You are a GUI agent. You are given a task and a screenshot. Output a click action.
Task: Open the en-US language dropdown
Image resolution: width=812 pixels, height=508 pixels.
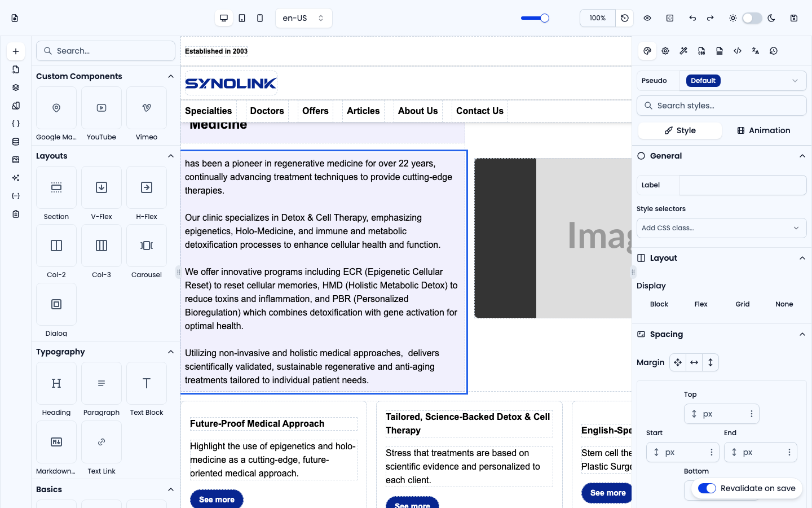click(304, 18)
